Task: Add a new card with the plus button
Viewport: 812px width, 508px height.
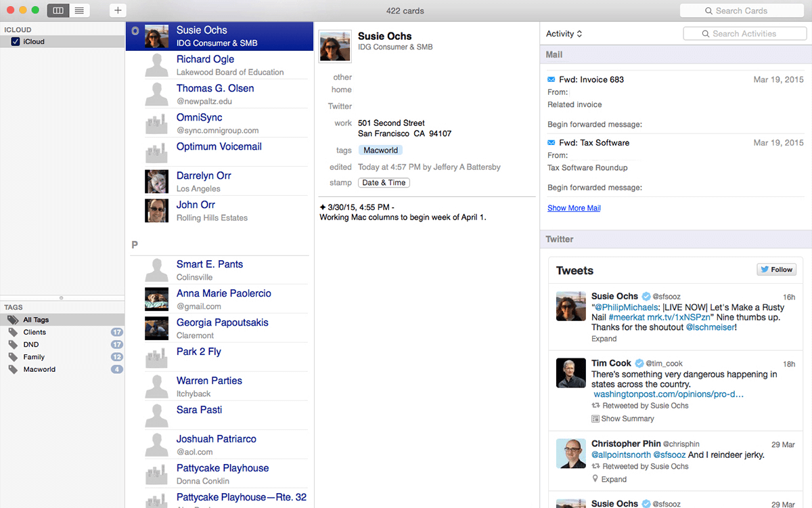Action: coord(118,10)
